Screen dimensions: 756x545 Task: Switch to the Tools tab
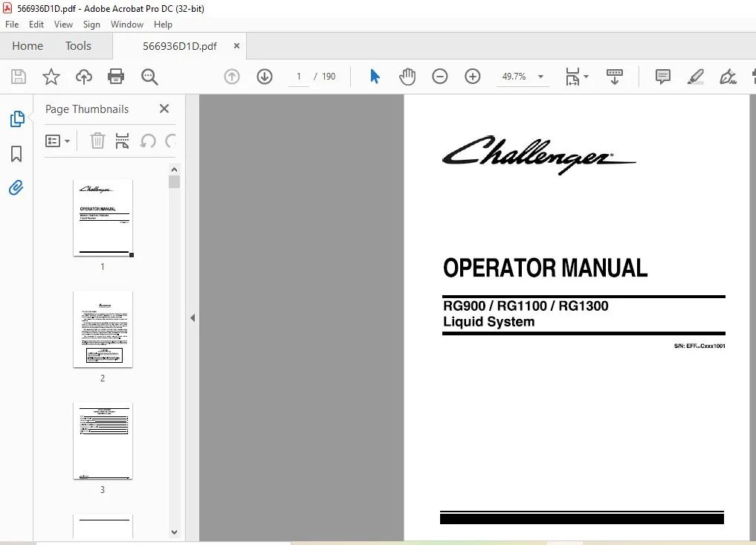click(78, 46)
